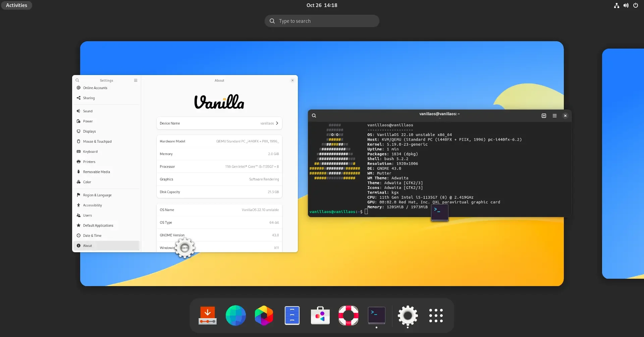This screenshot has width=644, height=337.
Task: Click the OS Type 64-bit row
Action: [x=219, y=223]
